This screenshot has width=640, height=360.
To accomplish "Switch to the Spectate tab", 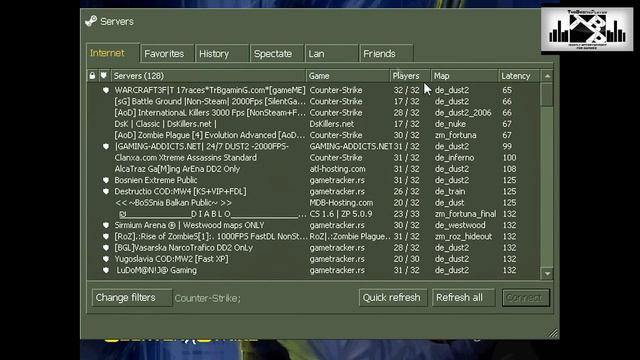I will [x=277, y=53].
